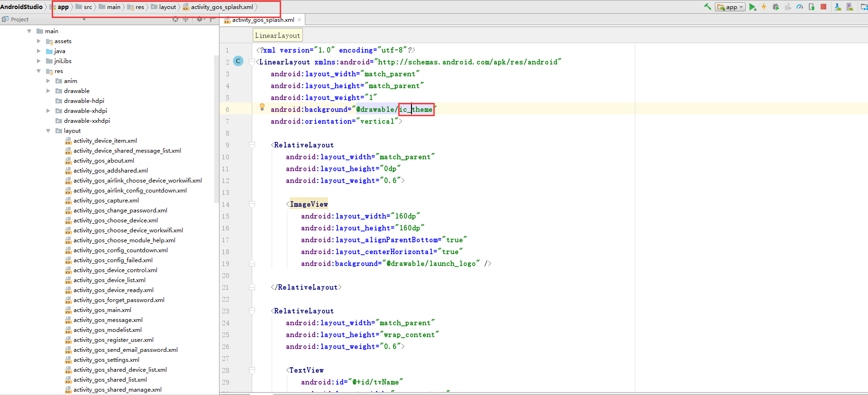Image resolution: width=868 pixels, height=395 pixels.
Task: Fold the TextView tag on line 28
Action: [252, 370]
